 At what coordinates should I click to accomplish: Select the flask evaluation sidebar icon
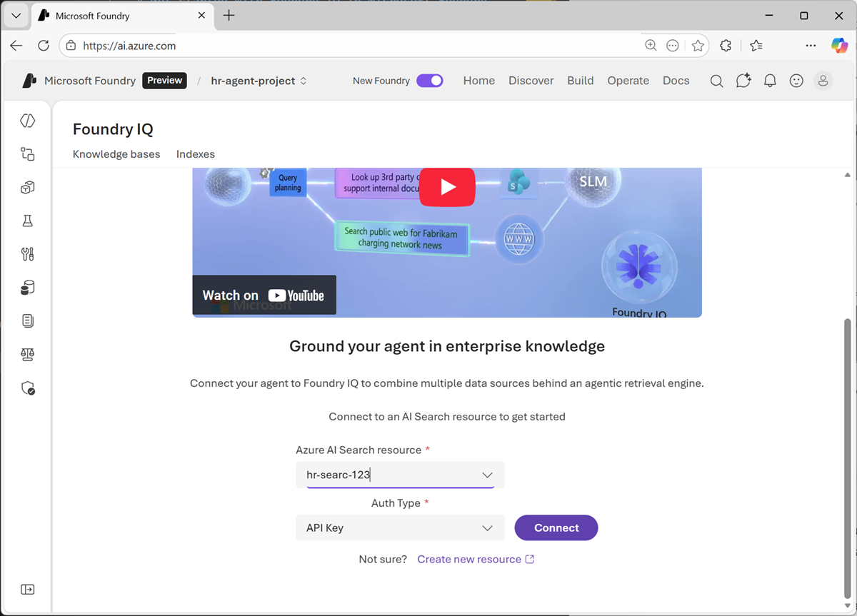click(28, 221)
